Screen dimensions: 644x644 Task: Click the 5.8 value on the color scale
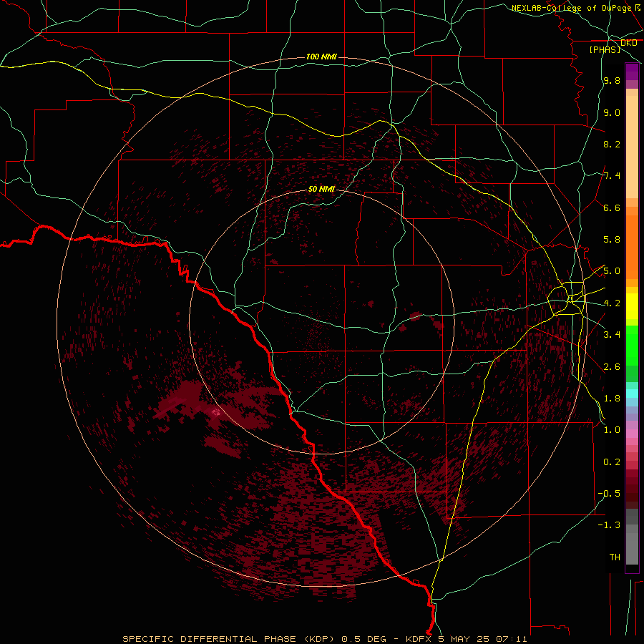click(612, 240)
